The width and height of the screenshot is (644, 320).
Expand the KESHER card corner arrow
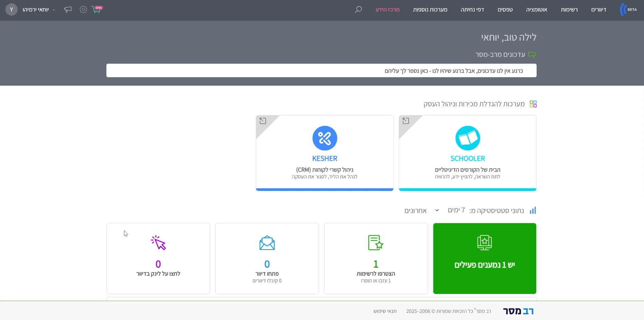click(263, 121)
